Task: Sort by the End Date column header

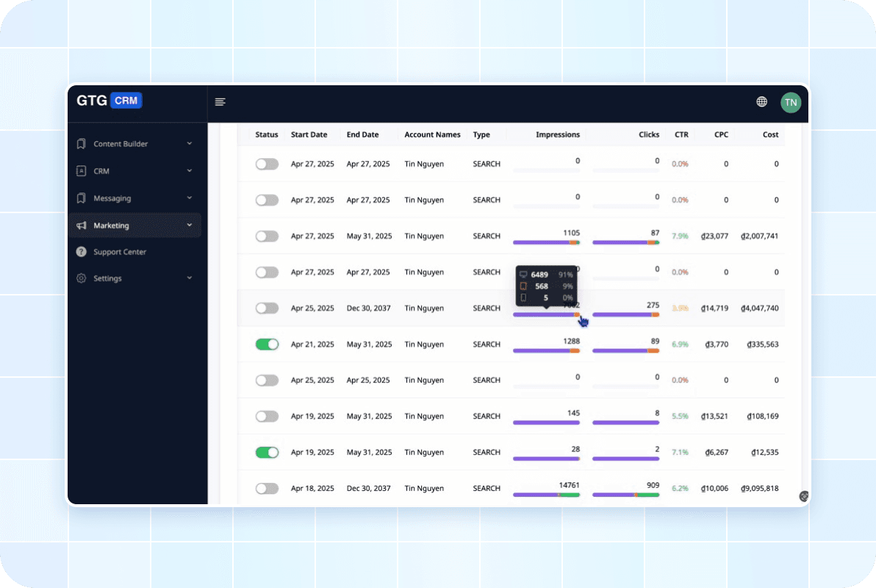Action: [362, 135]
